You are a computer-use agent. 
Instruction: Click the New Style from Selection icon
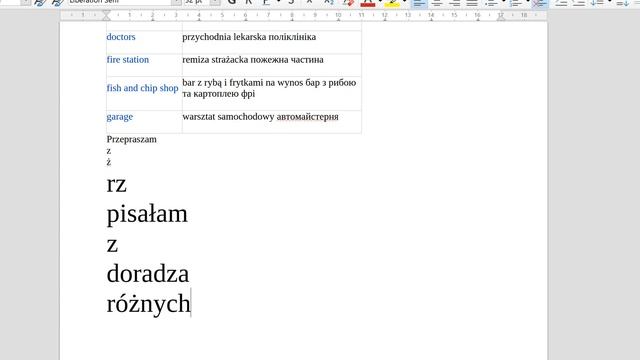[58, 2]
